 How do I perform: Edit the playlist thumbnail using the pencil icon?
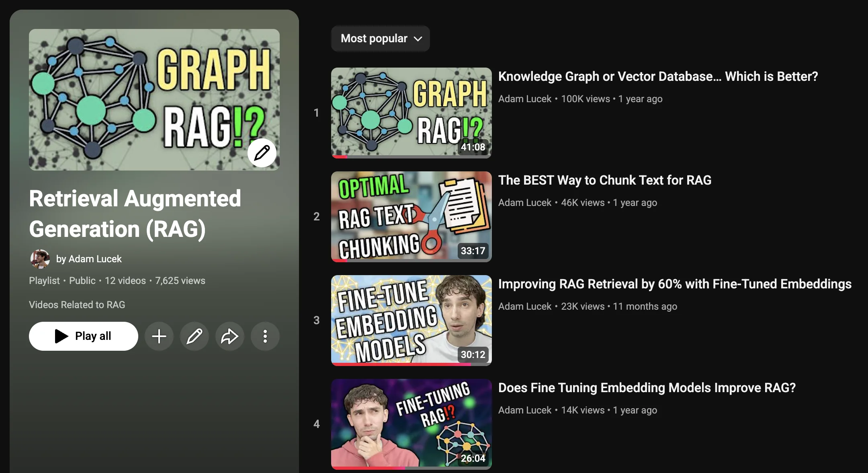[262, 153]
